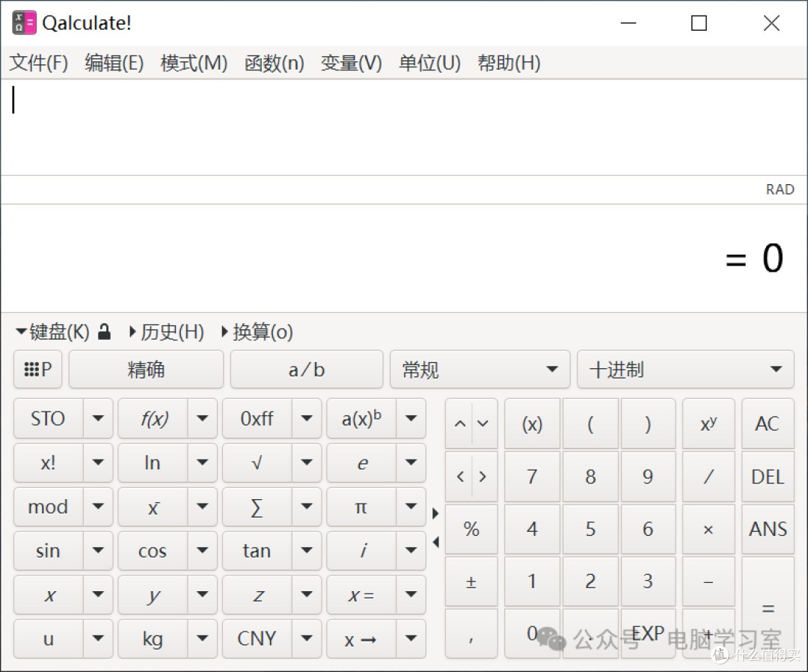The image size is (808, 672).
Task: Click the square root √ button
Action: click(257, 462)
